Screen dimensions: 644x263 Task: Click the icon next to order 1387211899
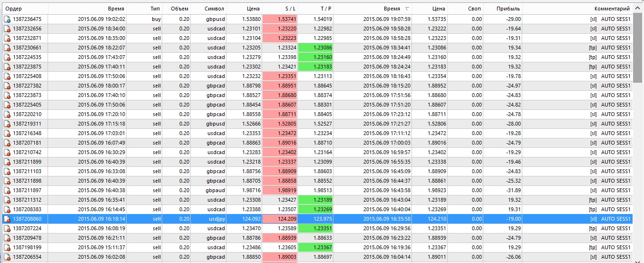(x=7, y=162)
